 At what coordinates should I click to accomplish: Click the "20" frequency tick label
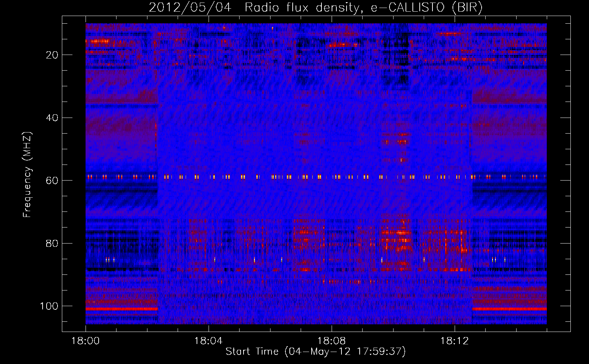pyautogui.click(x=52, y=55)
